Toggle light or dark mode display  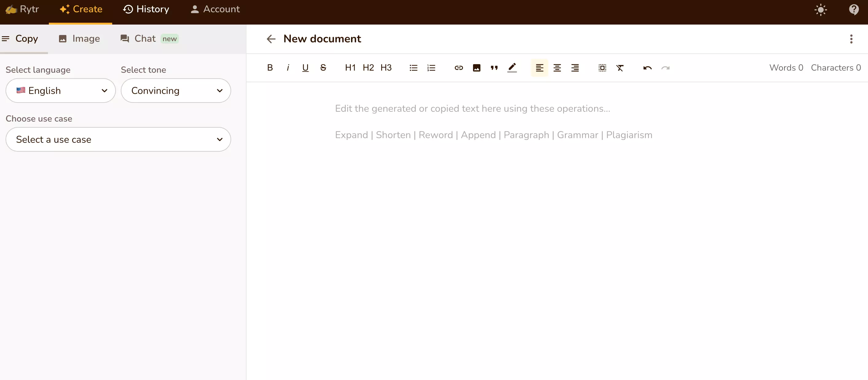click(821, 10)
